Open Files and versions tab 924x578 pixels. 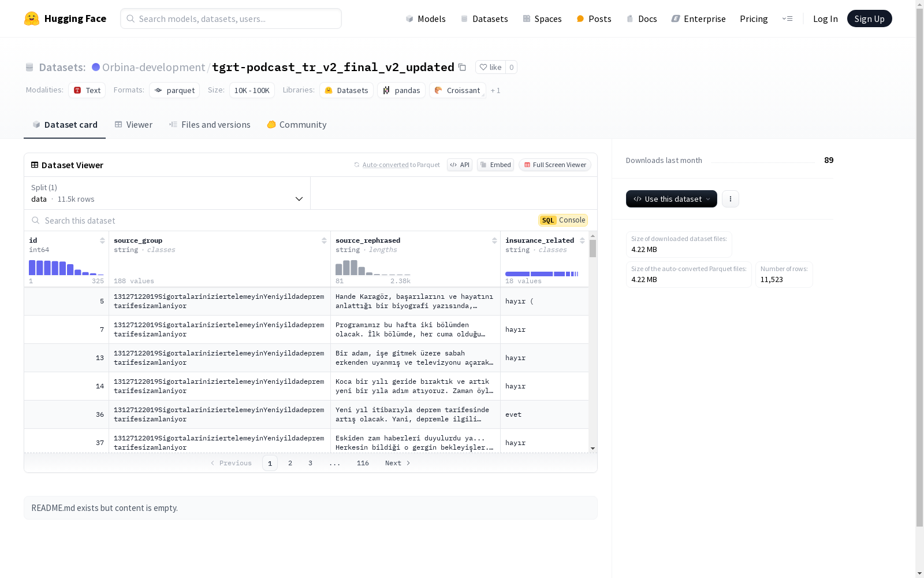tap(210, 125)
